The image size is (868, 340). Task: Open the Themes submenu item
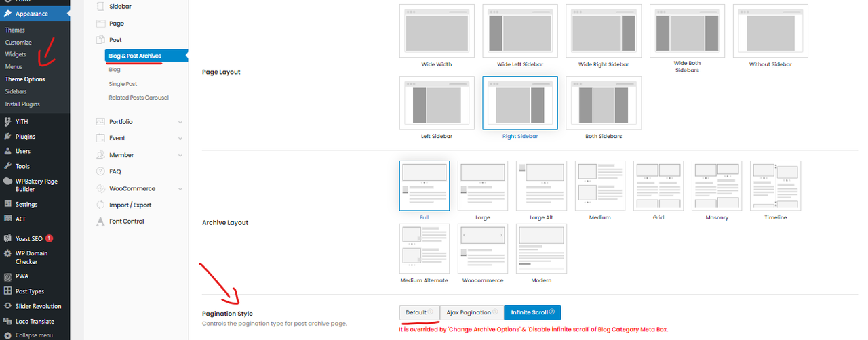coord(15,30)
